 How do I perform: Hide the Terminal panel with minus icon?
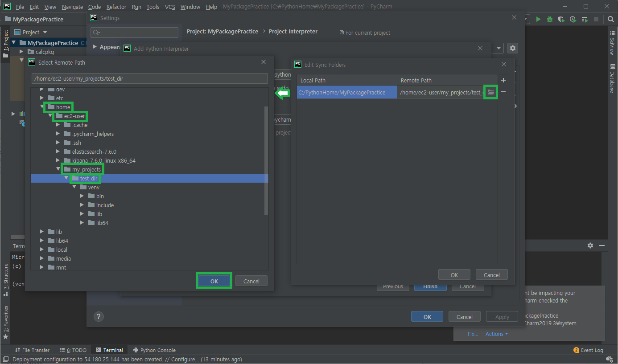coord(602,245)
